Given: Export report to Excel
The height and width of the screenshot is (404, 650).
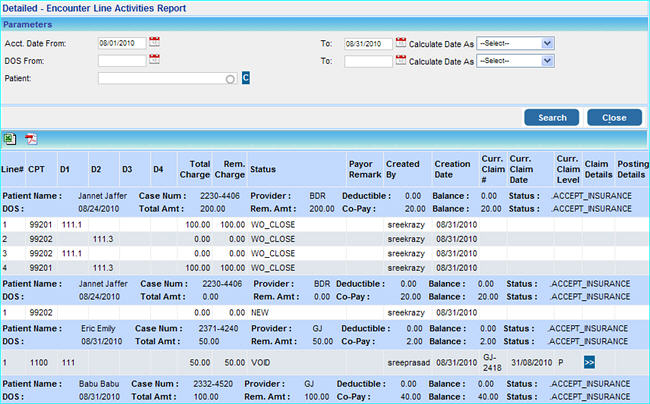Looking at the screenshot, I should tap(10, 138).
